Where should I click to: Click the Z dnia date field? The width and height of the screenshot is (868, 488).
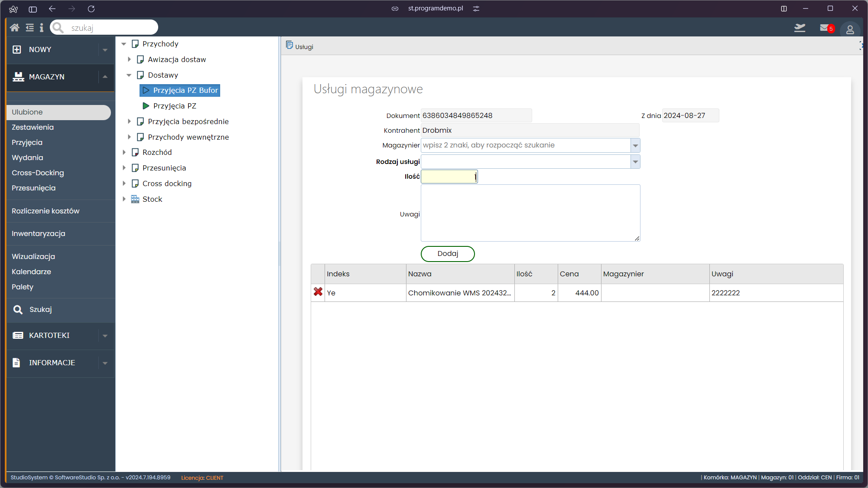click(x=690, y=115)
